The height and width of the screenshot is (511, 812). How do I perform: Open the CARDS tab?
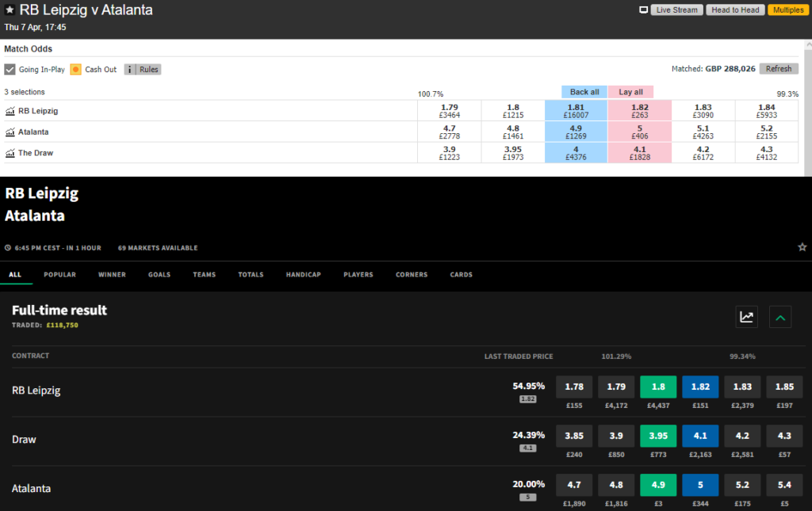(x=461, y=275)
